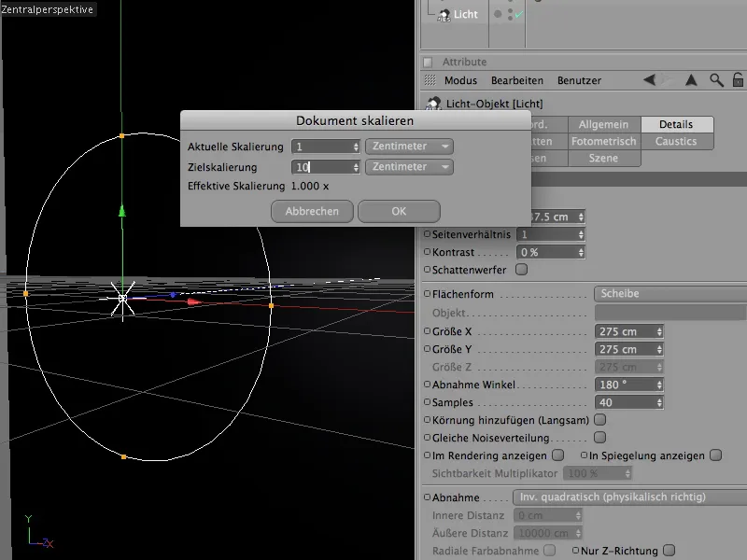
Task: Open the Bearbeiten menu in the Attribute manager
Action: (516, 80)
